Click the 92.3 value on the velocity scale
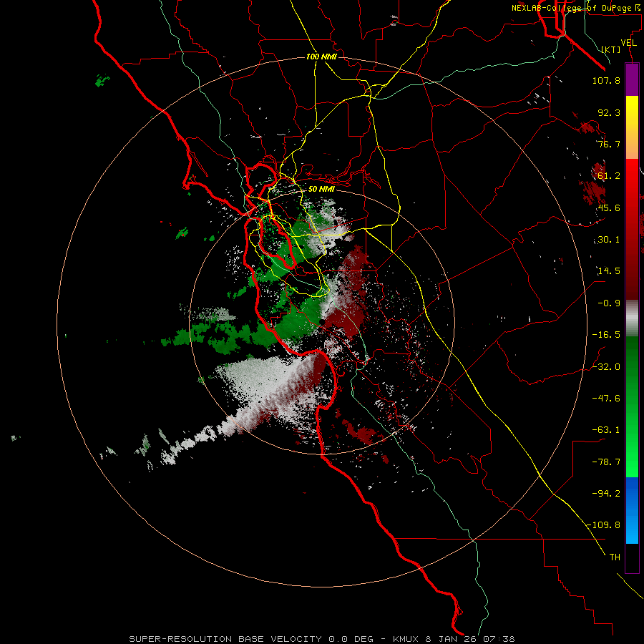The height and width of the screenshot is (644, 644). [609, 112]
